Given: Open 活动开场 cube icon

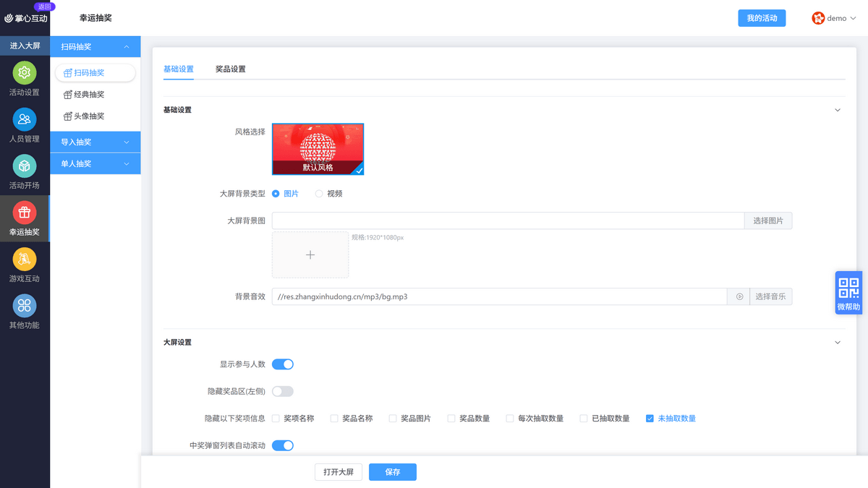Looking at the screenshot, I should pyautogui.click(x=25, y=166).
